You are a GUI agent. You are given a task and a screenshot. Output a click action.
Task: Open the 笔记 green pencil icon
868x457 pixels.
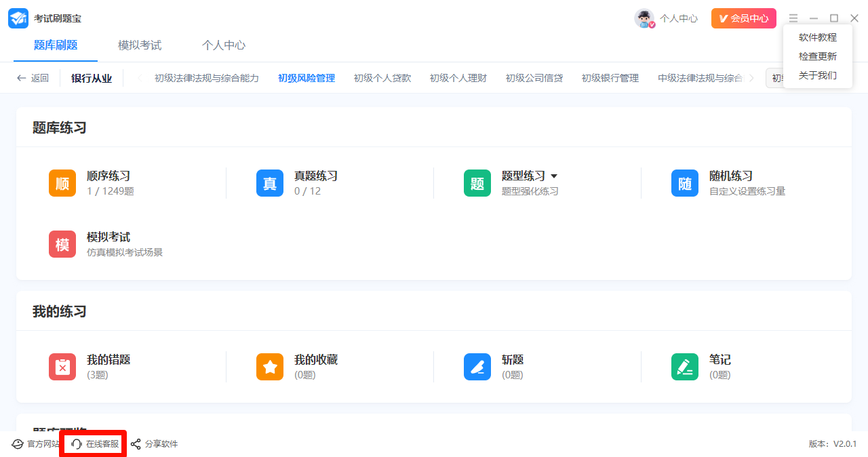coord(685,367)
